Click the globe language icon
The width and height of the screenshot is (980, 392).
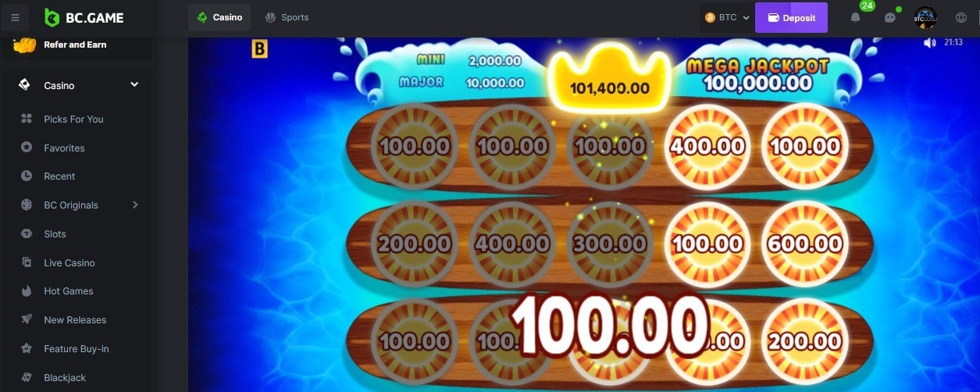click(x=961, y=17)
